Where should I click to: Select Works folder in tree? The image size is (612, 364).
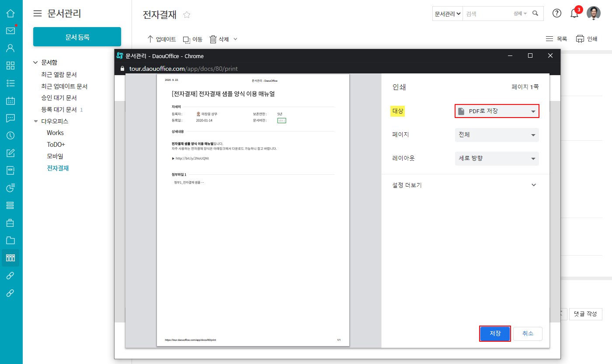[x=55, y=133]
